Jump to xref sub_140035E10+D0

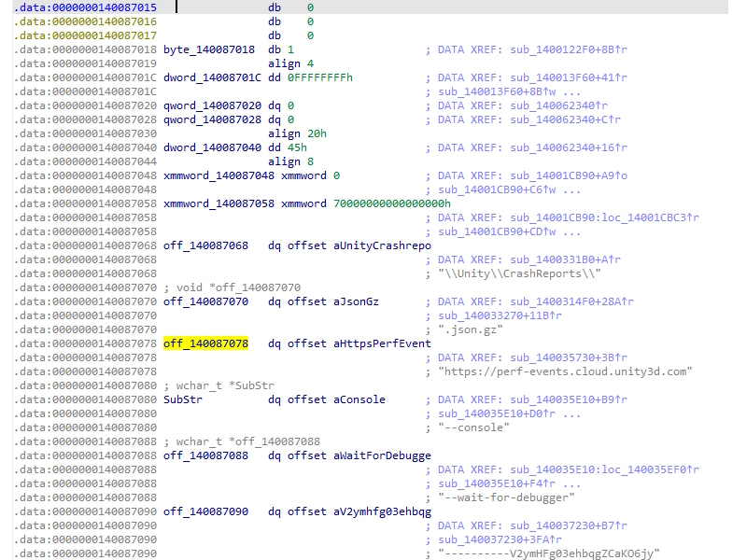[497, 413]
